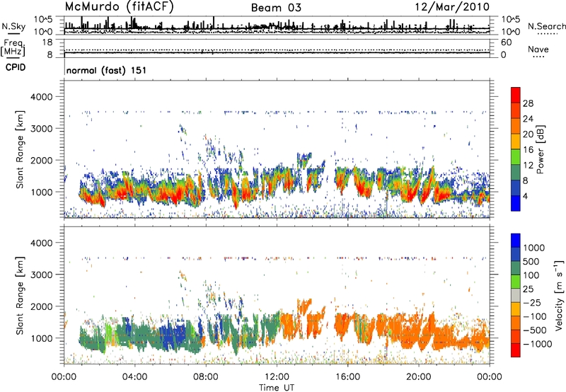Screen dimensions: 566x392
Task: Select the 'N.Search' legend label
Action: (x=546, y=26)
